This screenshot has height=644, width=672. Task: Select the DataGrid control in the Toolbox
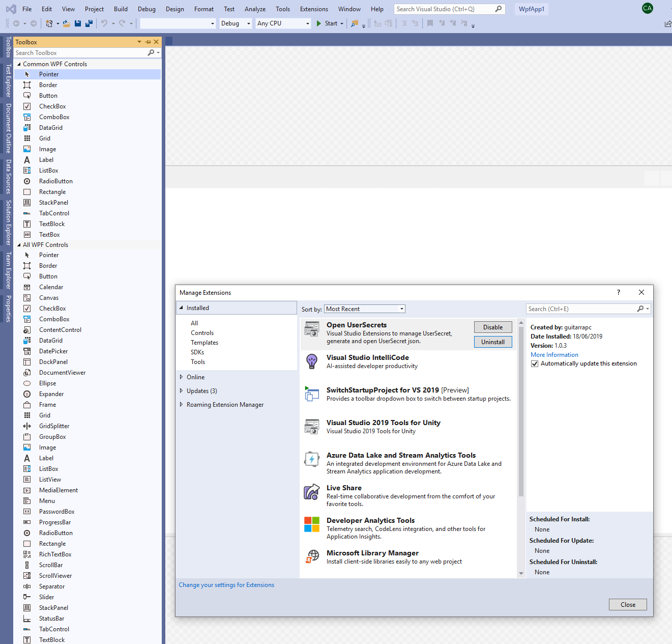click(x=50, y=127)
